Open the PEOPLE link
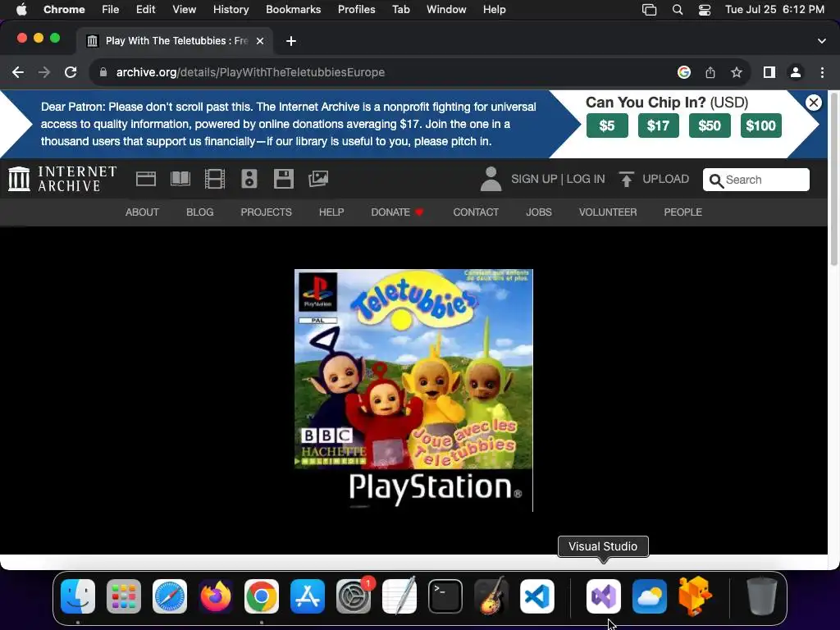The width and height of the screenshot is (840, 630). (683, 212)
